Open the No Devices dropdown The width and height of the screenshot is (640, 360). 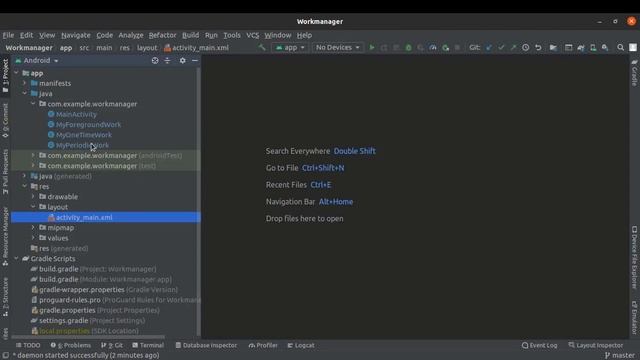338,47
